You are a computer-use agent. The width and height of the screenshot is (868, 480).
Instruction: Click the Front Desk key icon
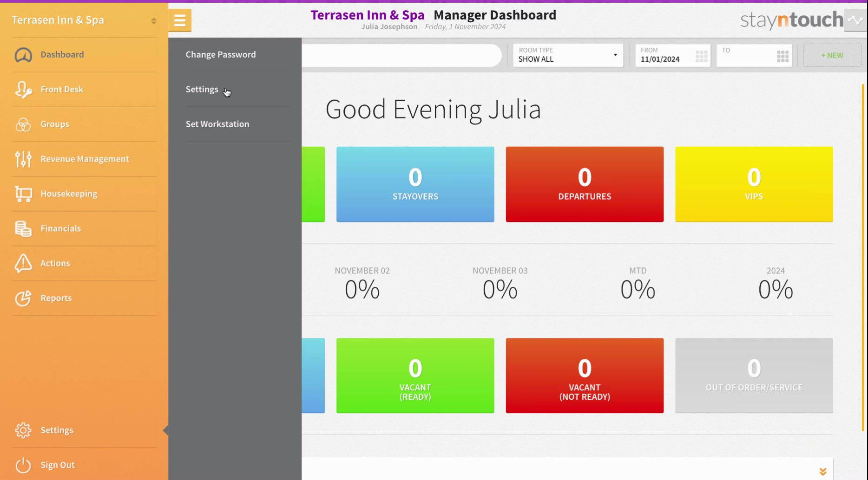[x=23, y=90]
